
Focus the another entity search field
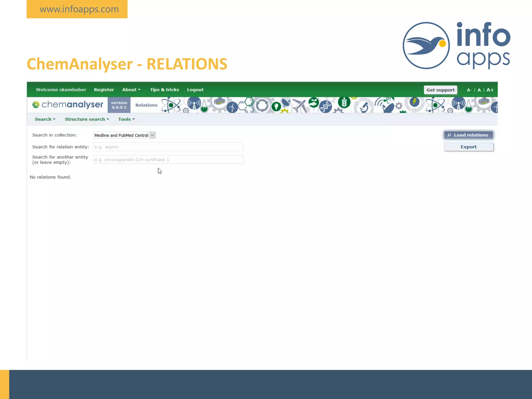[x=168, y=159]
